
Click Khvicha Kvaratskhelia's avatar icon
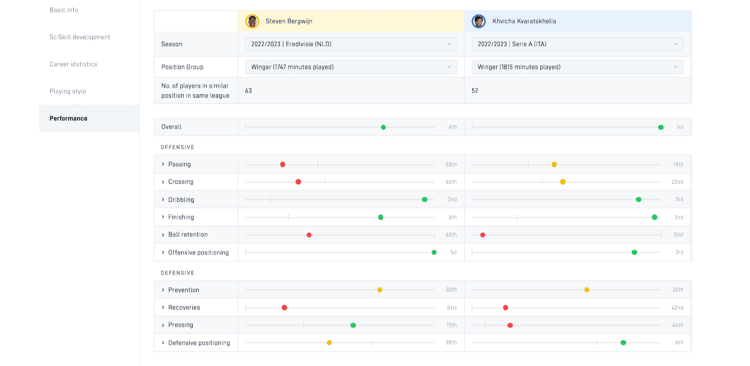(x=478, y=21)
